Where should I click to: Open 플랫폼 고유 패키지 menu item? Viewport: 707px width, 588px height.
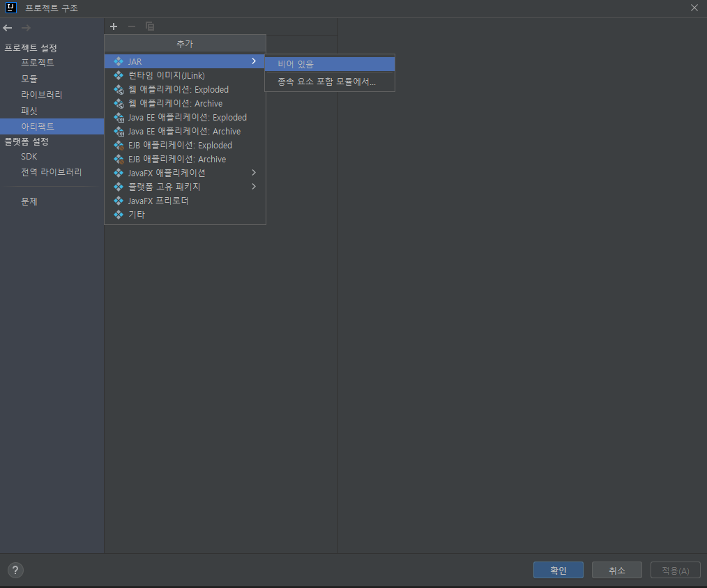[x=185, y=187]
